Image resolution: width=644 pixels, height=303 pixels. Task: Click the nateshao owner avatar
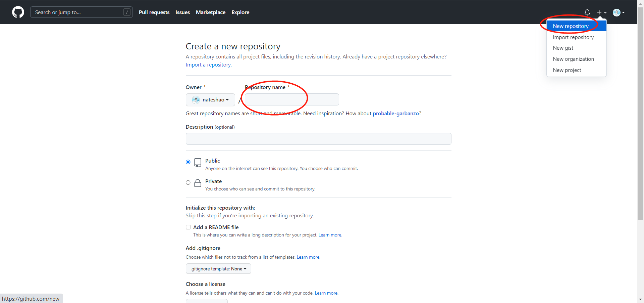196,100
